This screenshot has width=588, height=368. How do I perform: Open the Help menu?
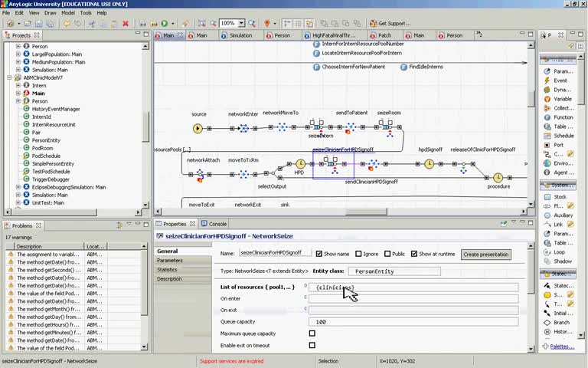(x=102, y=13)
